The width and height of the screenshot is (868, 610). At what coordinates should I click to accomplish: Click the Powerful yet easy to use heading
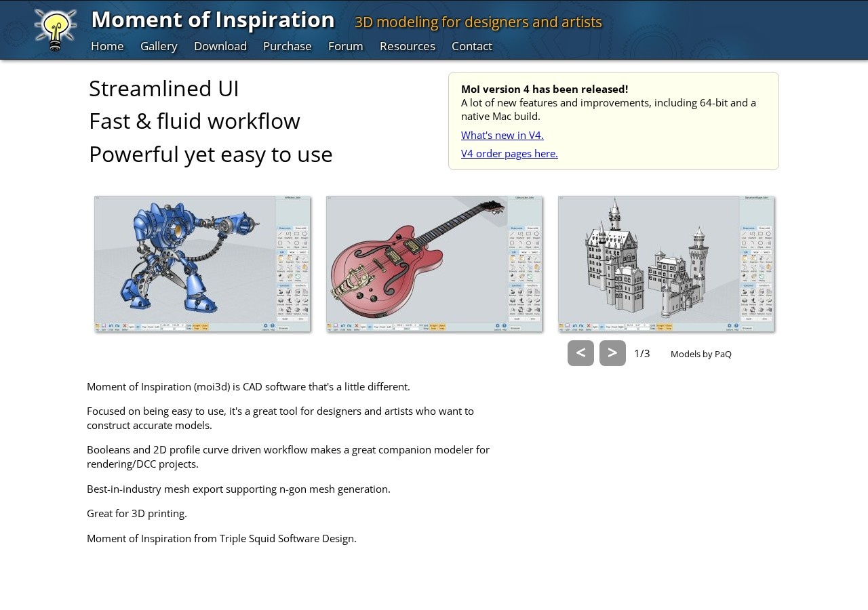[x=211, y=154]
